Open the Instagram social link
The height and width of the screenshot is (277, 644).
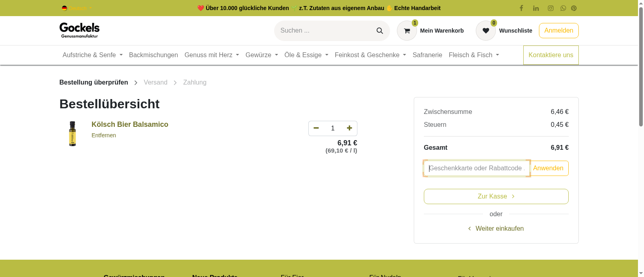point(550,8)
